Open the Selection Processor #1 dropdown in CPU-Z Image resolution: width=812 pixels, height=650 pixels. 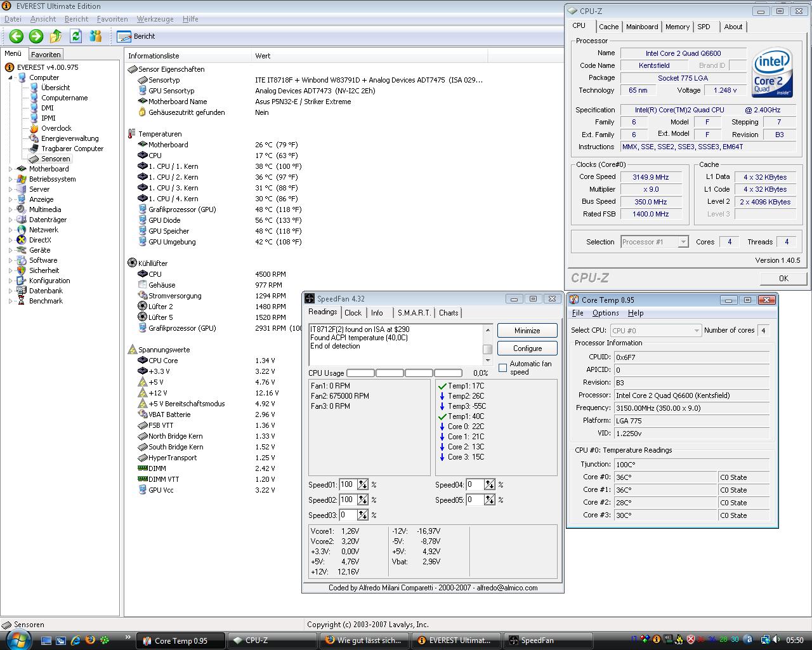[654, 242]
